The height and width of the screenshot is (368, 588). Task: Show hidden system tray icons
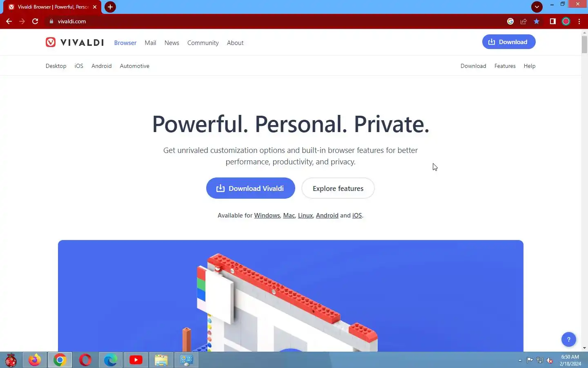point(520,360)
